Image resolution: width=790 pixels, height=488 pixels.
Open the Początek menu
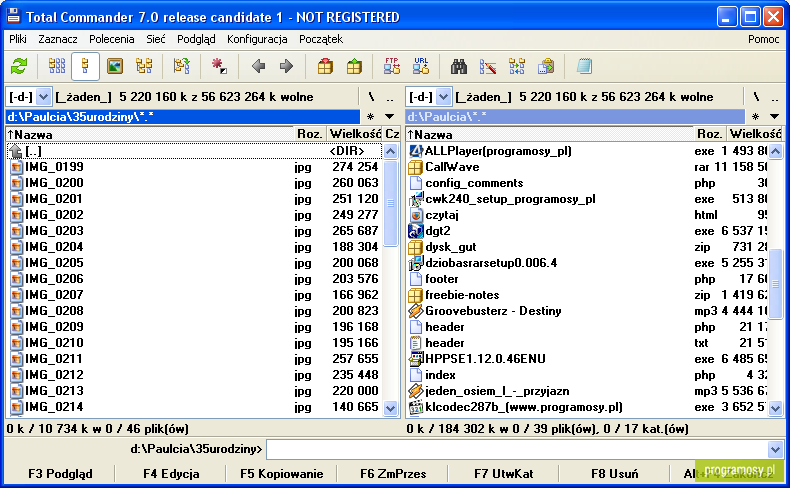click(x=321, y=39)
